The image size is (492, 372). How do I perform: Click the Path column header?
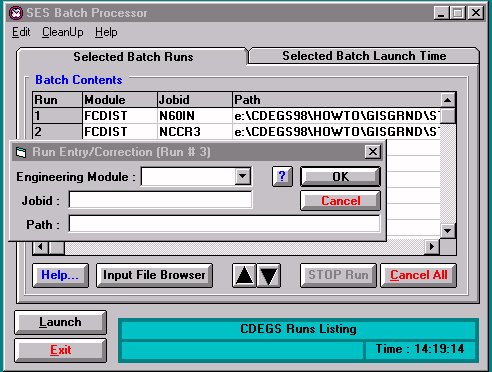coord(336,100)
